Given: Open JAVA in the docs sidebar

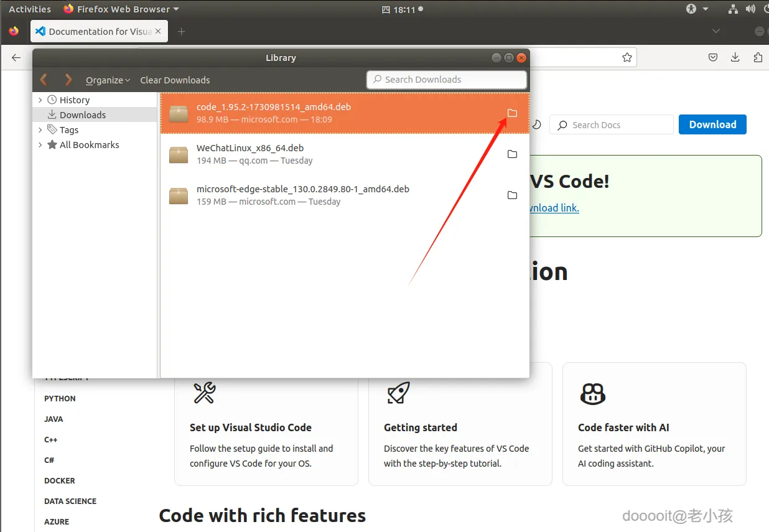Looking at the screenshot, I should pos(54,419).
